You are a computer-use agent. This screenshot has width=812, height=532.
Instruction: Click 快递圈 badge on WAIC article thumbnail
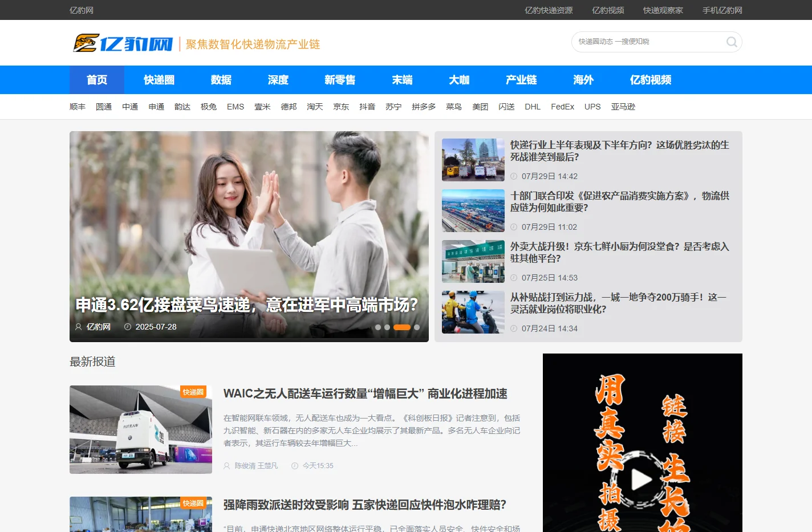(x=193, y=392)
